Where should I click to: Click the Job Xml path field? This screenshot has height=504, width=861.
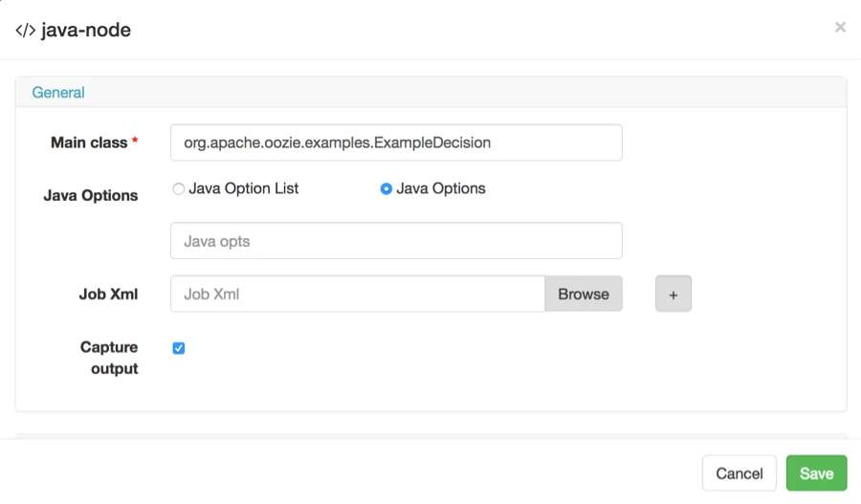click(x=358, y=294)
